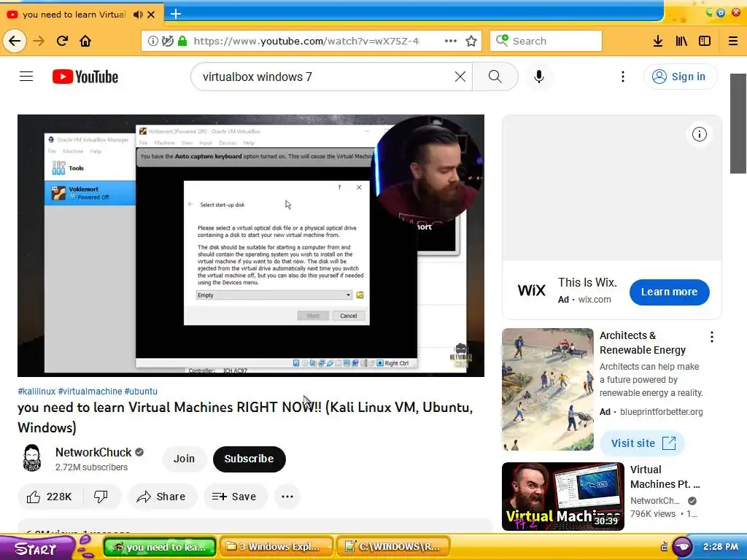Select the 'you need to learn Virtual' tab
Screen dimensions: 747x560
tap(74, 15)
